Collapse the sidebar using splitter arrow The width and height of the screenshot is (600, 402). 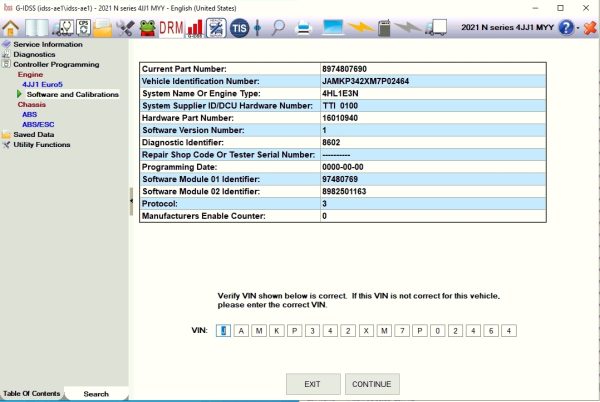(131, 201)
